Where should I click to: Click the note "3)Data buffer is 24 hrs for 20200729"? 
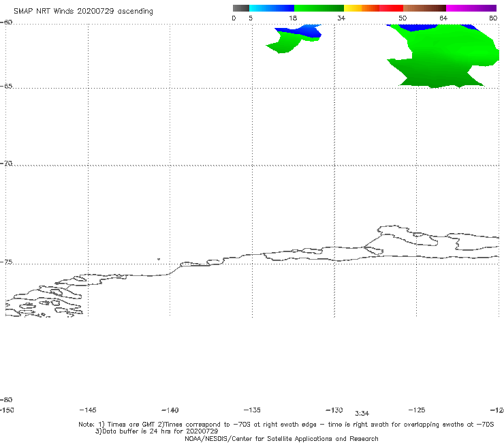(x=157, y=431)
